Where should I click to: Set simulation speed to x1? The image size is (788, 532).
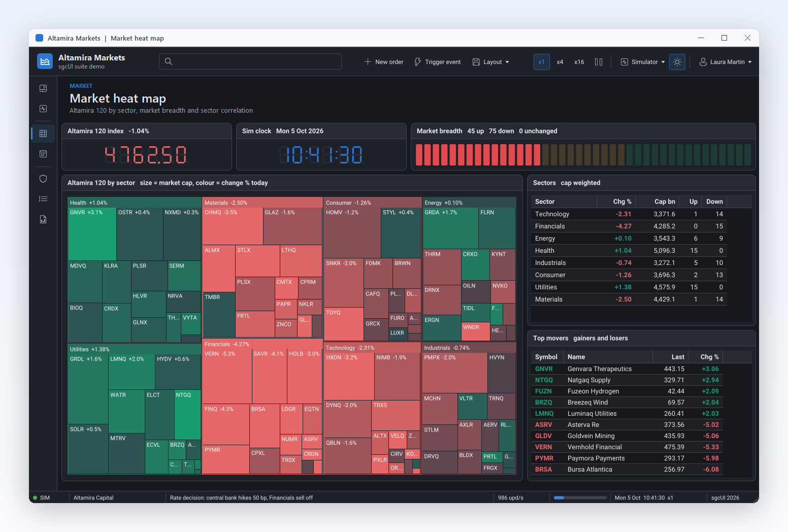(542, 62)
